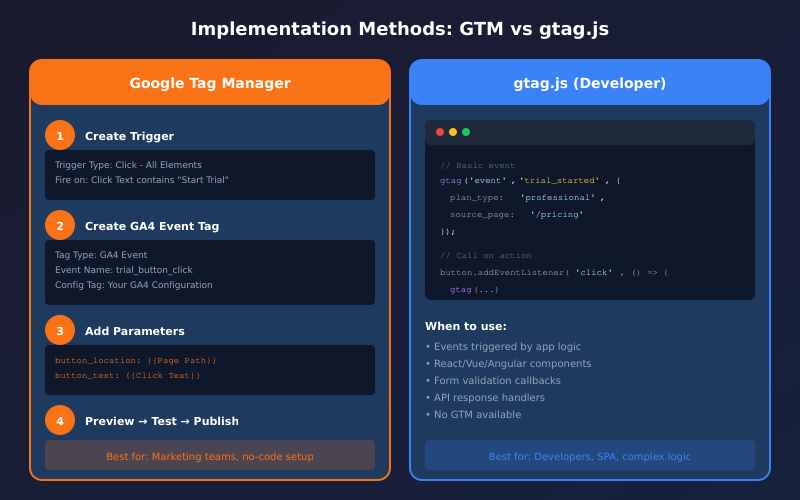Click the Google Tag Manager header
800x500 pixels.
click(210, 83)
